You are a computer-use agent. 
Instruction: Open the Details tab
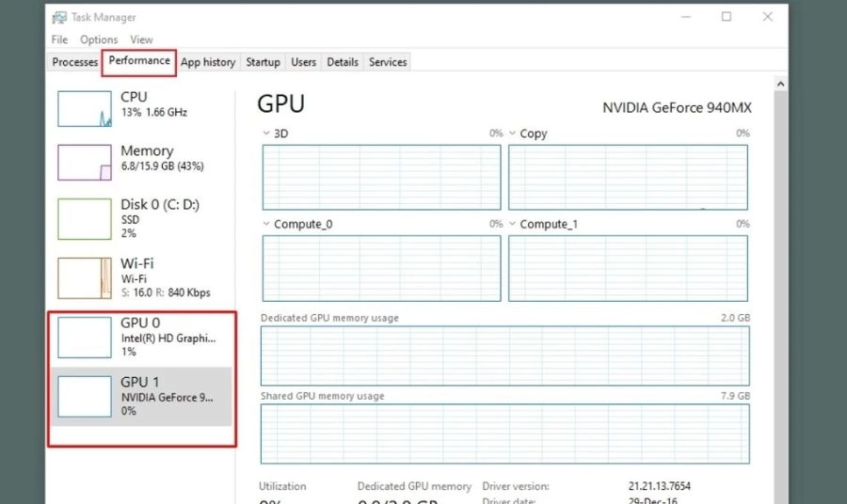tap(343, 62)
